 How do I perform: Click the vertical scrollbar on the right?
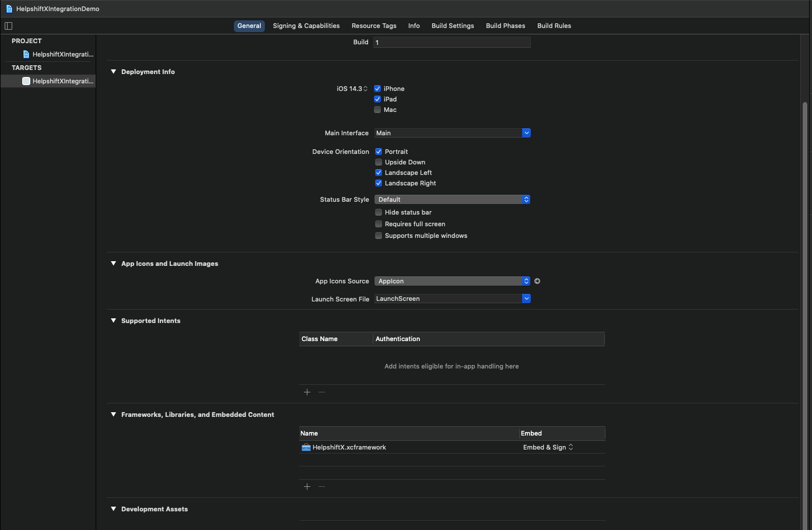(805, 292)
